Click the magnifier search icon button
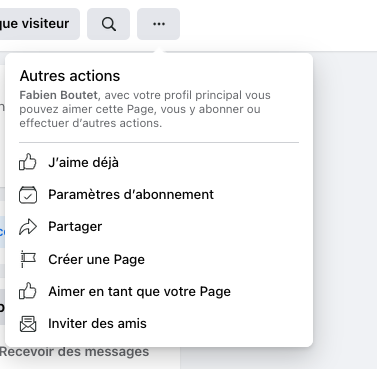The image size is (377, 369). point(108,24)
